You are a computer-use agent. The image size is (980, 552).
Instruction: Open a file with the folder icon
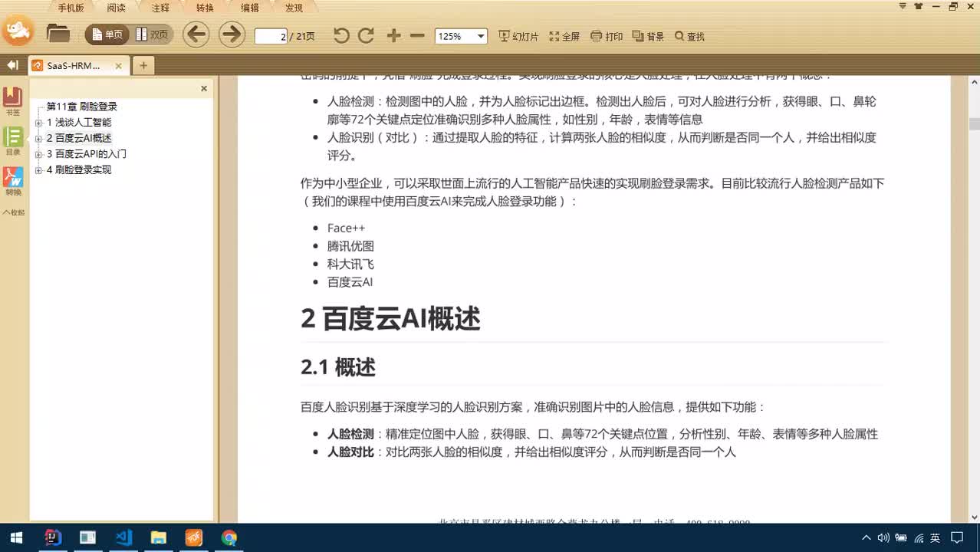click(58, 34)
